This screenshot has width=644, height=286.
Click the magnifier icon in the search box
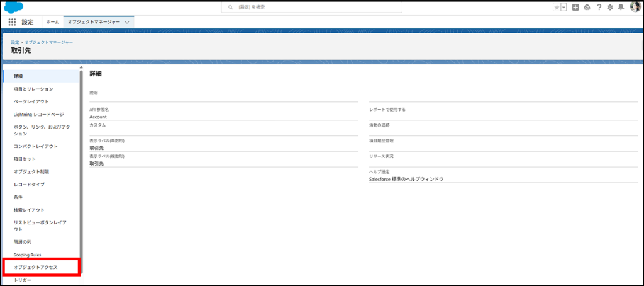pyautogui.click(x=230, y=8)
